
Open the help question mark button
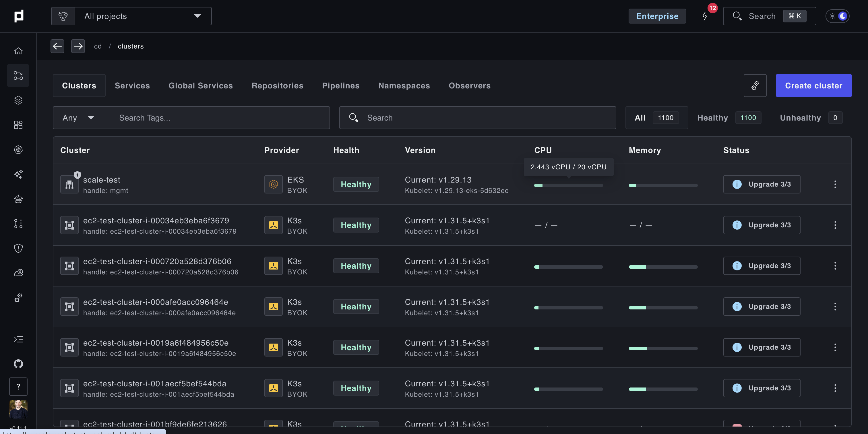click(x=18, y=386)
